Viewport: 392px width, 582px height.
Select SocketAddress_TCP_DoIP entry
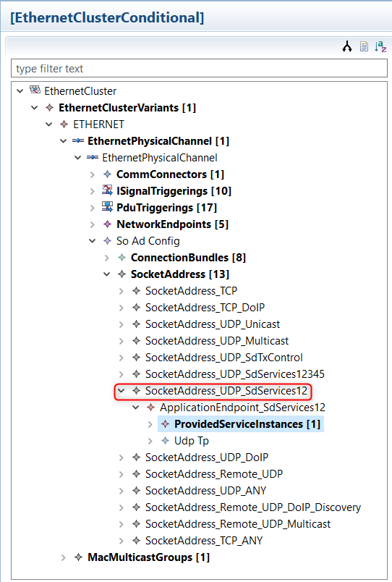pyautogui.click(x=205, y=308)
